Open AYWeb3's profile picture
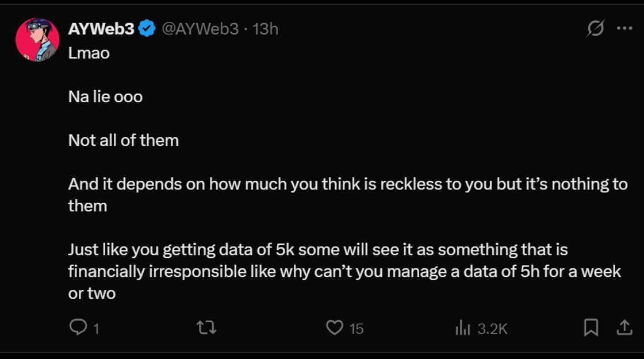 tap(37, 40)
